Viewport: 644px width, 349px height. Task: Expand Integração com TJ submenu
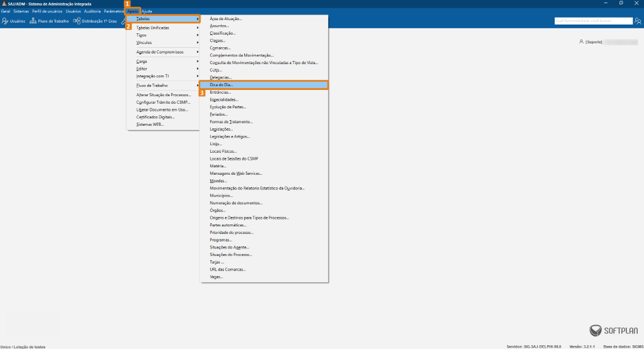pyautogui.click(x=163, y=76)
